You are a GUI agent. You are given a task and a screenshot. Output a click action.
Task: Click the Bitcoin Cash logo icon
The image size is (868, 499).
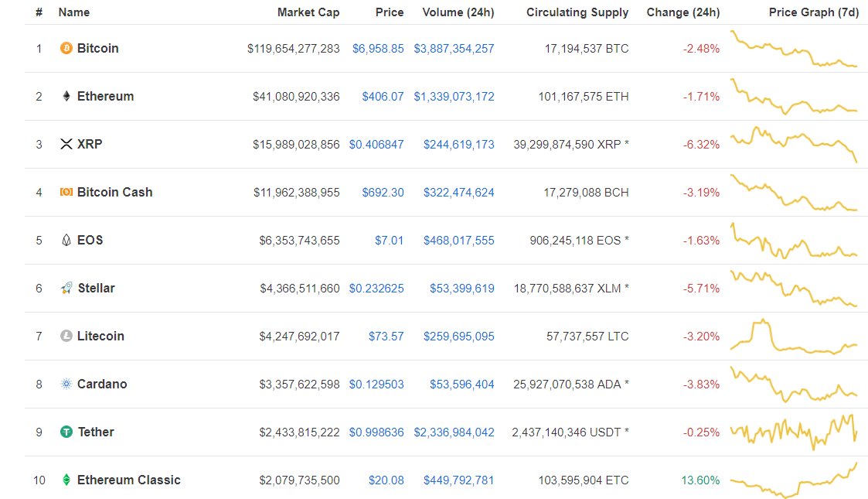pyautogui.click(x=66, y=192)
